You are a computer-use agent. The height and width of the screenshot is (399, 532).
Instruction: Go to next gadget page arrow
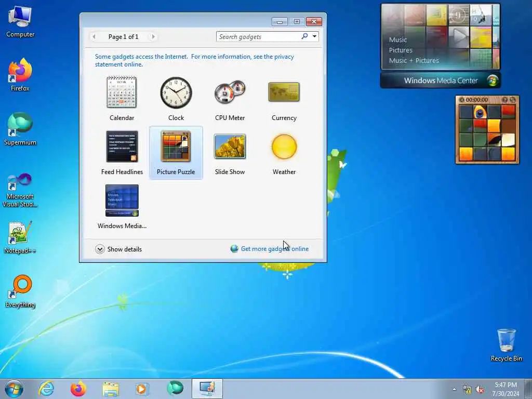[153, 37]
